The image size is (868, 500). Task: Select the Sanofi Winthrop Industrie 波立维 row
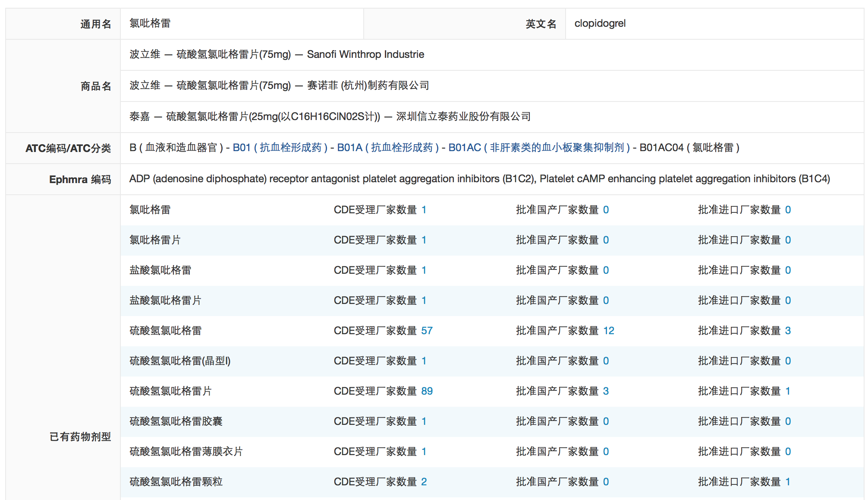pyautogui.click(x=492, y=55)
